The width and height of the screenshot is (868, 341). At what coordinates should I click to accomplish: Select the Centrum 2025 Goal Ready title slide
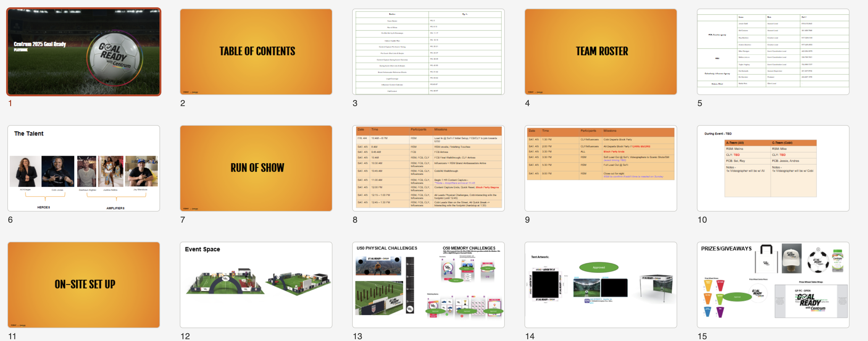[84, 52]
